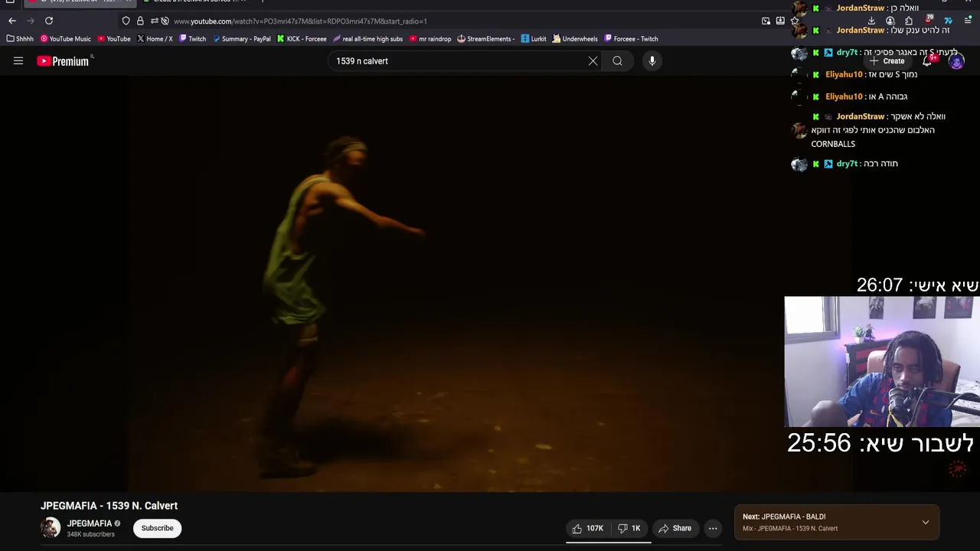The height and width of the screenshot is (551, 980).
Task: Open browser downloads arrow icon
Action: point(871,21)
